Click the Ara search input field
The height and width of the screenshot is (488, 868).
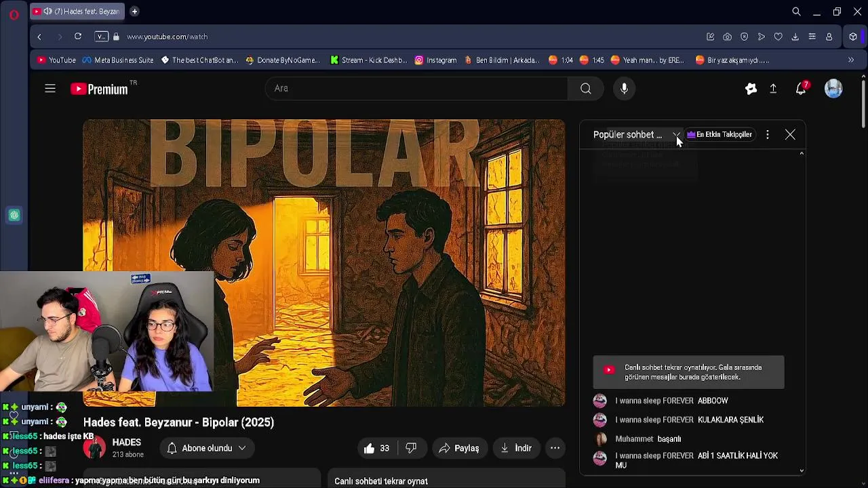(416, 88)
